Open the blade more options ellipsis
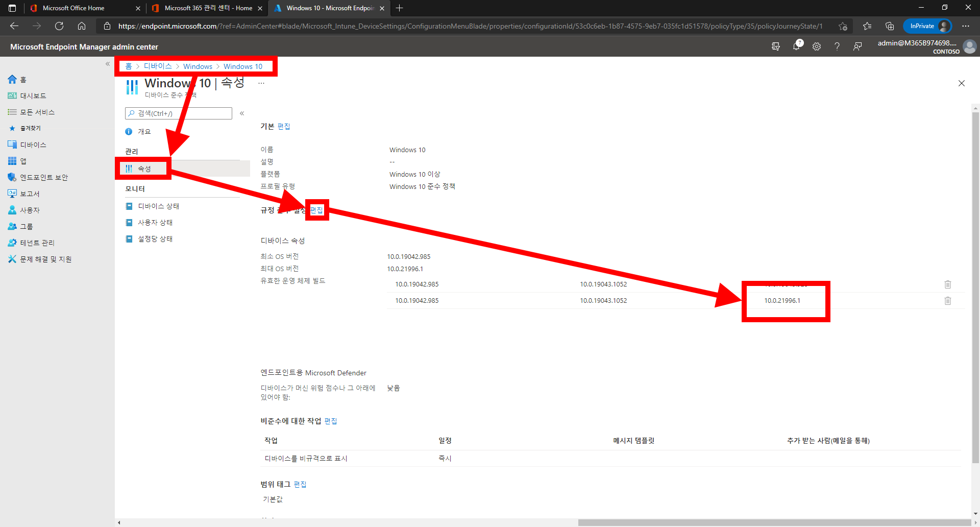The height and width of the screenshot is (527, 980). pyautogui.click(x=261, y=83)
